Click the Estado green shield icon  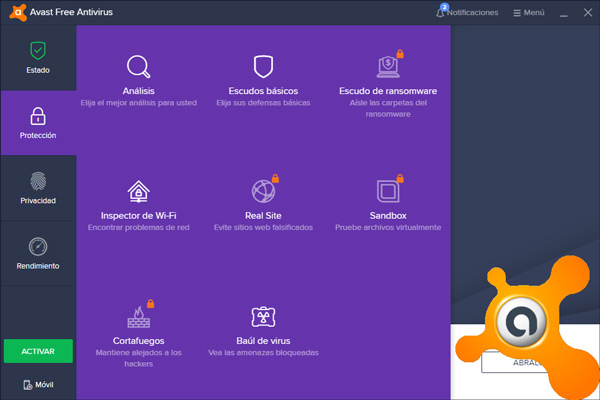coord(38,51)
